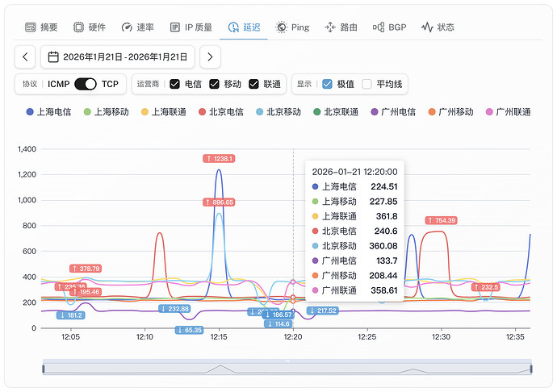Click the 114.6 minimum marker label
Screen dimensions: 557x392
pos(278,323)
